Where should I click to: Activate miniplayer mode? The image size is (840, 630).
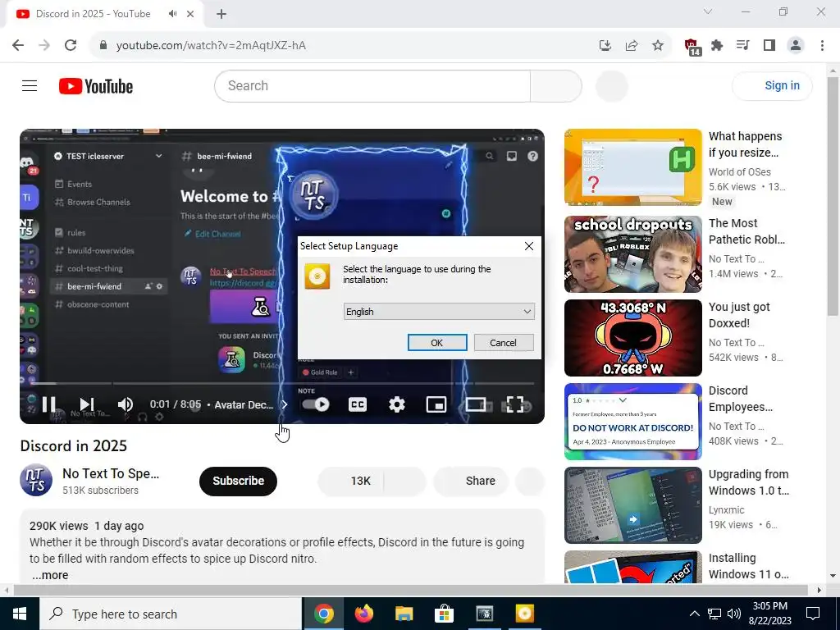(436, 404)
